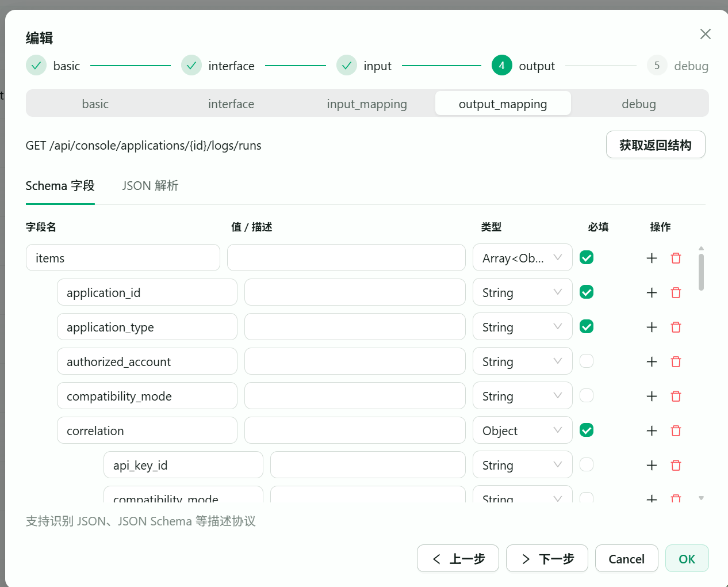Viewport: 728px width, 587px height.
Task: Edit the items field name input
Action: tap(123, 257)
